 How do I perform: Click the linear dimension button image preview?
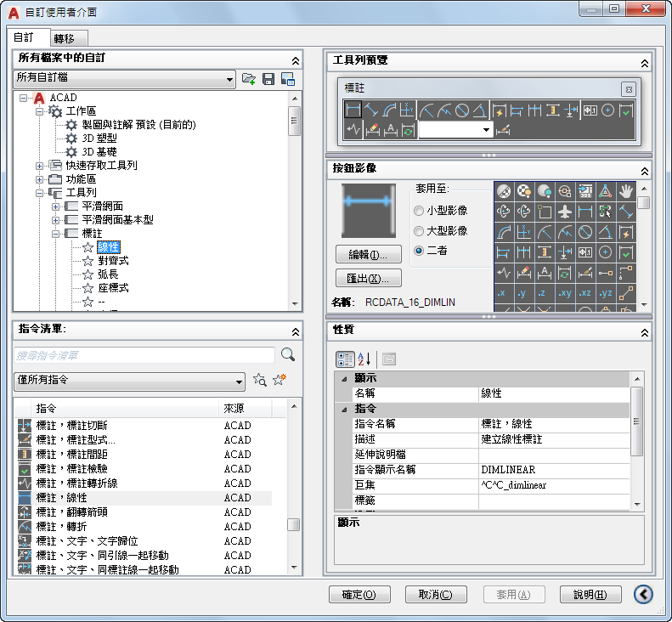tap(368, 211)
